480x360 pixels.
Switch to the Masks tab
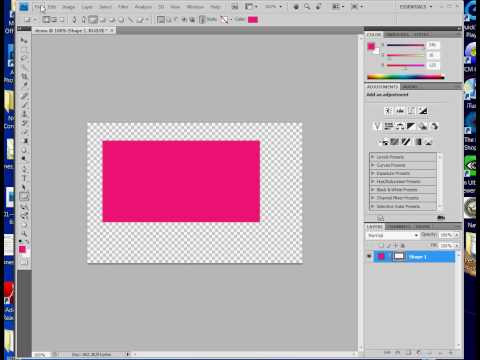pyautogui.click(x=410, y=87)
